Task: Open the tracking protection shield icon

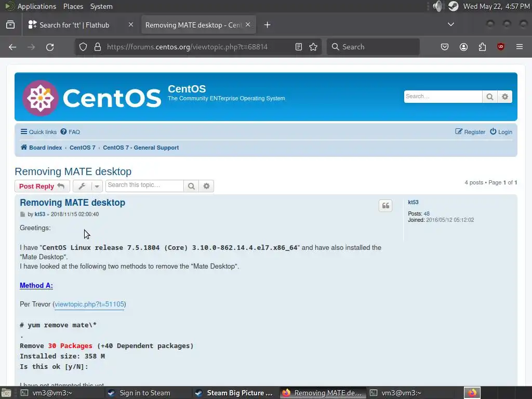Action: click(83, 47)
